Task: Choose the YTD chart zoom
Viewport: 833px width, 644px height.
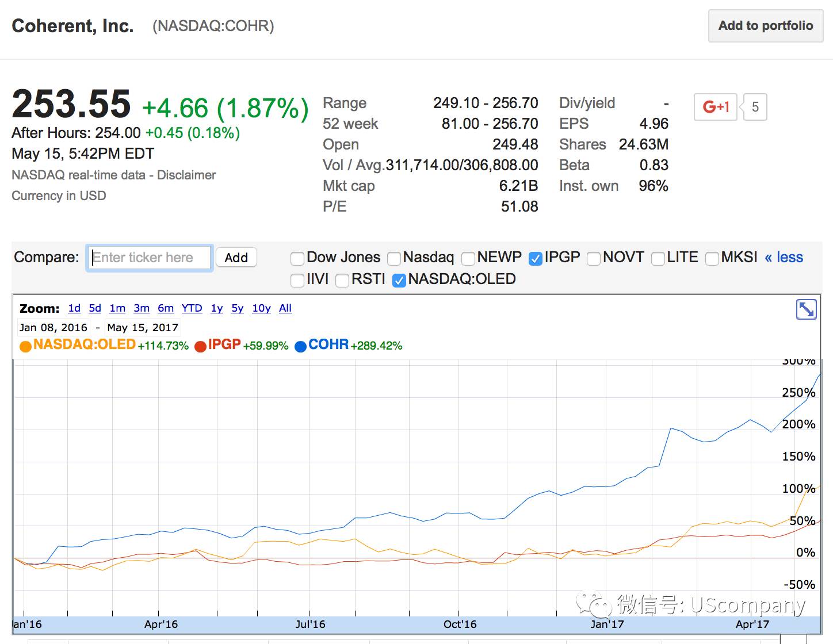Action: [192, 308]
